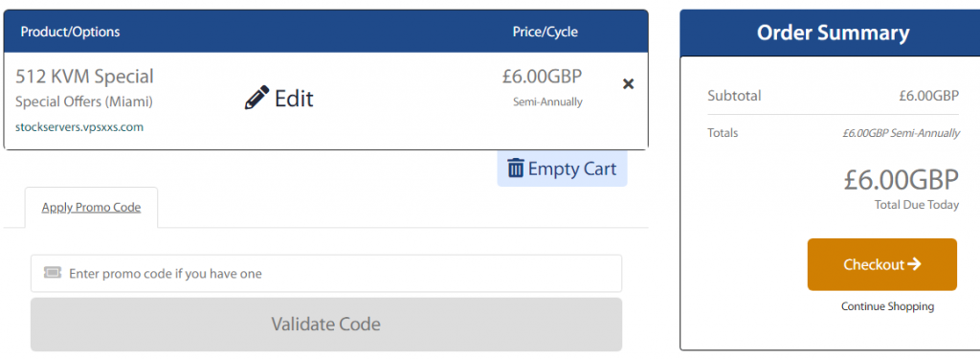Click the orange Checkout button
This screenshot has height=360, width=980.
point(881,264)
